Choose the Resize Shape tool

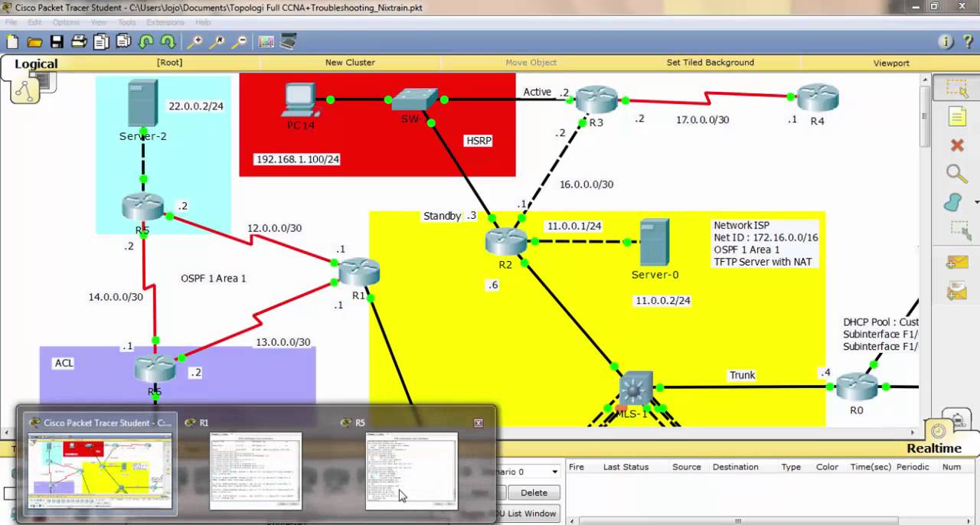coord(959,230)
